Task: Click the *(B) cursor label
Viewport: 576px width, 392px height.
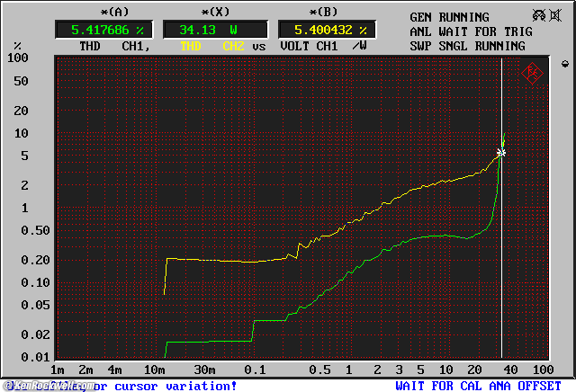Action: coord(324,12)
